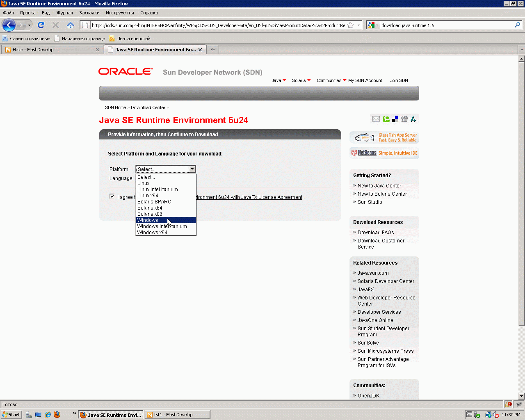Click Show Desktop quick launch icon
Viewport: 525px width, 420px height.
click(x=38, y=415)
